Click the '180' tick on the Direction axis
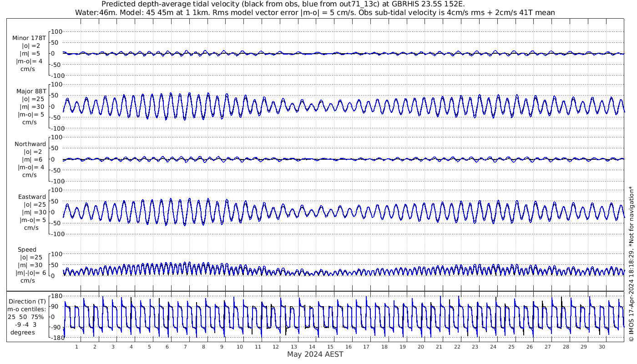Image resolution: width=637 pixels, height=364 pixels. (56, 296)
